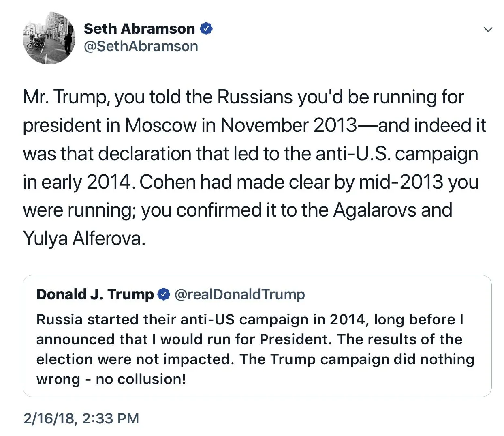504x436 pixels.
Task: Open the tweet options chevron menu
Action: (x=488, y=30)
